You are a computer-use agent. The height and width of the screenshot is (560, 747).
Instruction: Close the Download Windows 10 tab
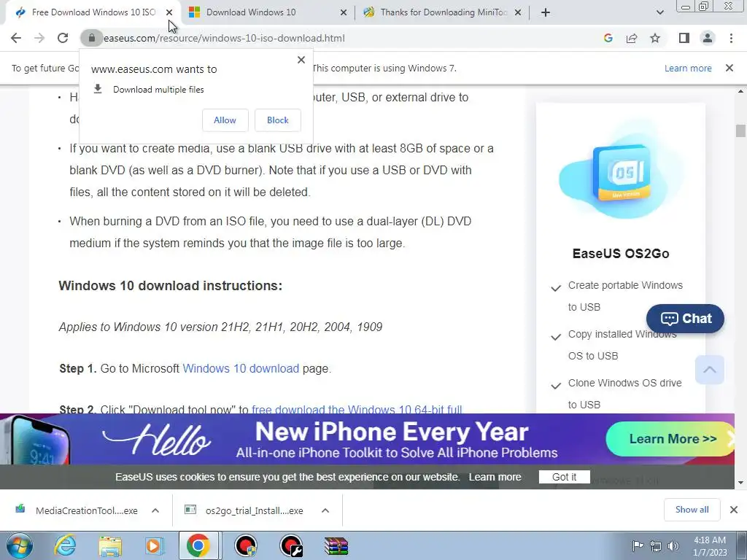click(344, 13)
